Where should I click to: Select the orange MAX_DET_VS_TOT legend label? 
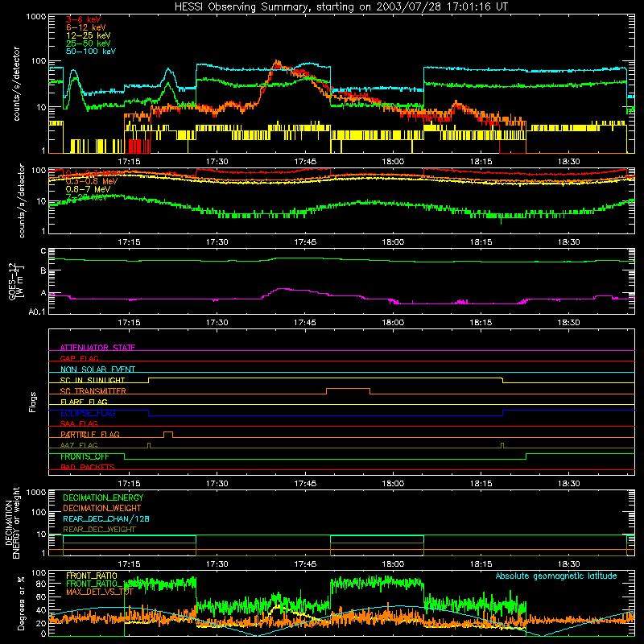pyautogui.click(x=100, y=592)
